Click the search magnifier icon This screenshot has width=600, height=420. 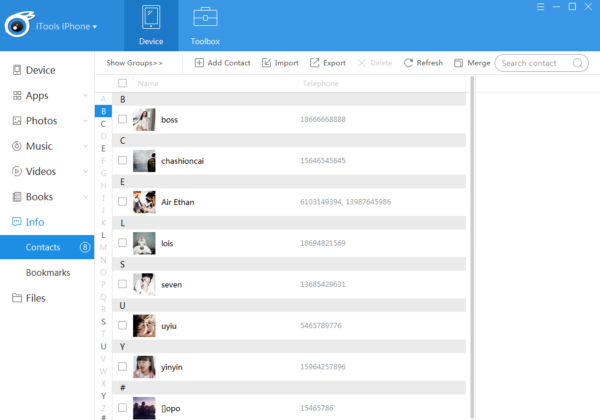click(577, 63)
